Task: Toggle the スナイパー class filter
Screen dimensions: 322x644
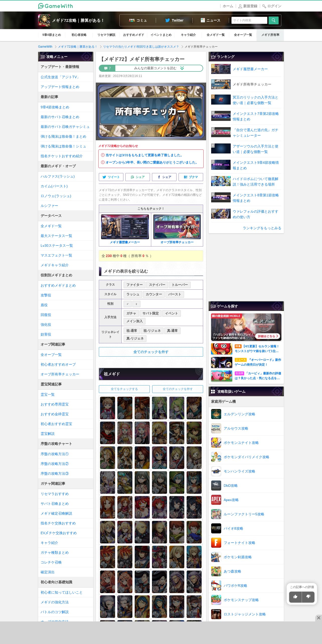Action: tap(157, 285)
